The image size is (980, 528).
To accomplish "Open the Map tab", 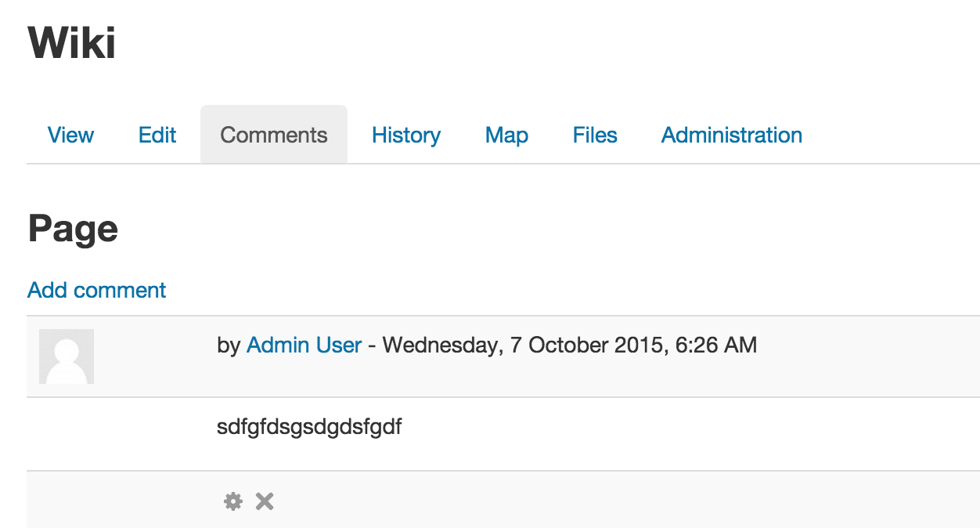I will point(506,135).
